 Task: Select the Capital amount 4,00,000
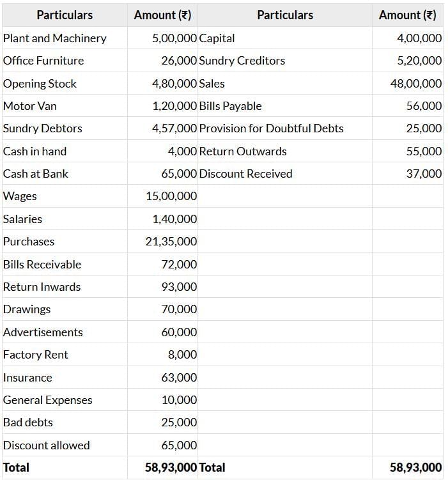point(419,38)
